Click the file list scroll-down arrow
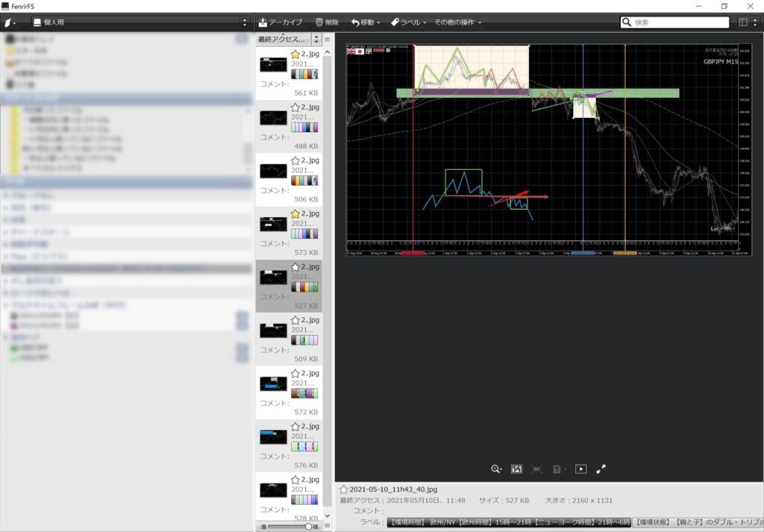 tap(327, 516)
